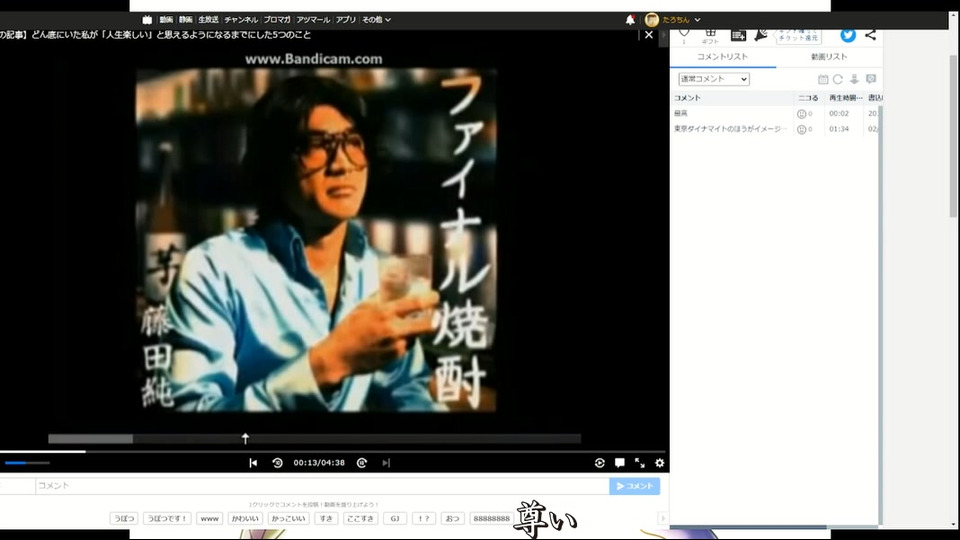960x540 pixels.
Task: Switch to the コメントリスト tab
Action: 722,56
